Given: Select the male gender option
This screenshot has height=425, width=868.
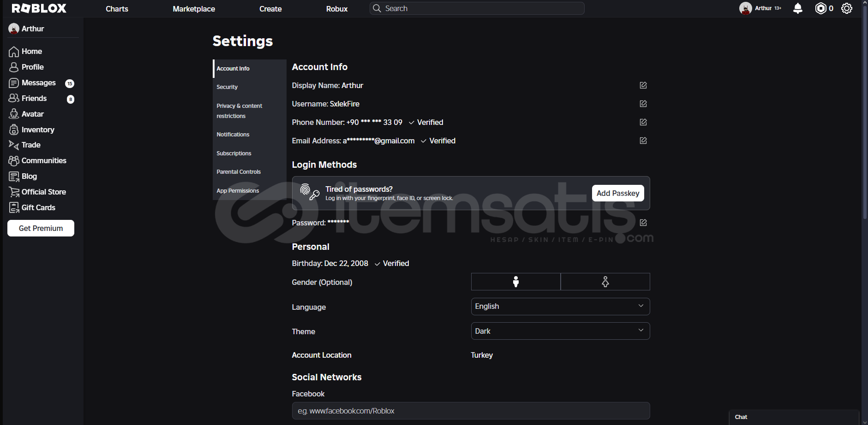Looking at the screenshot, I should pos(516,282).
